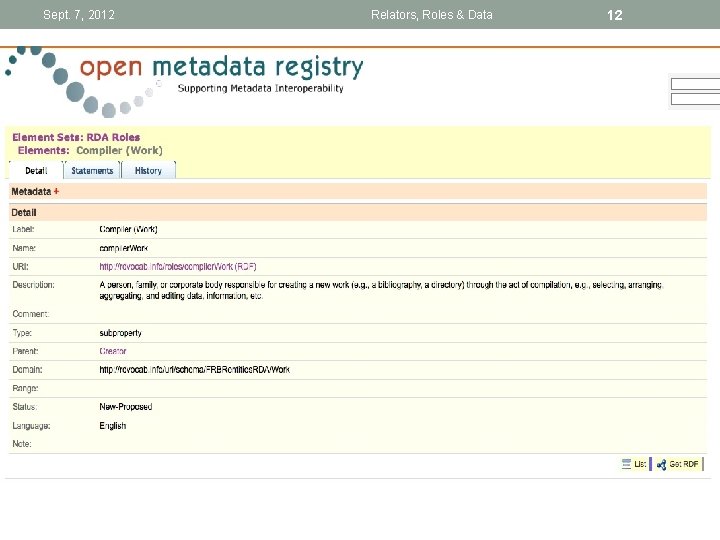Click the Relators, Roles & Data title
The width and height of the screenshot is (720, 540).
pos(432,15)
